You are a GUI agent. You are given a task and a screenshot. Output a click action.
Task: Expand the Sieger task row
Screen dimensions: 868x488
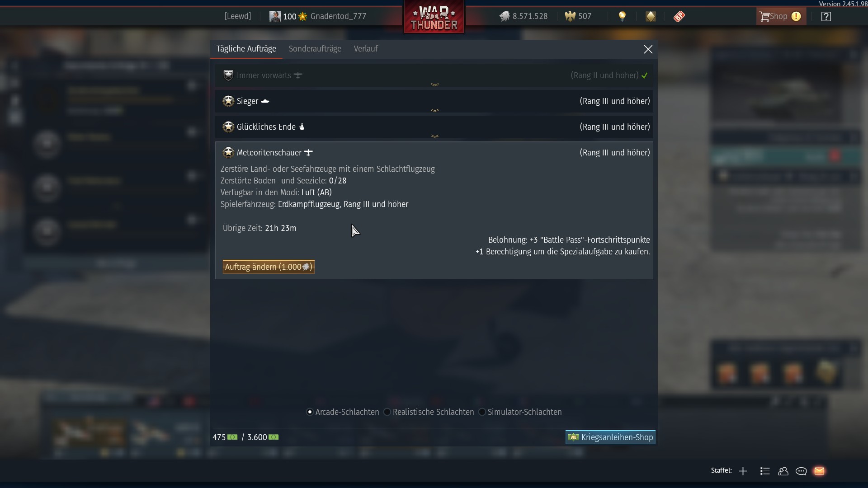434,101
